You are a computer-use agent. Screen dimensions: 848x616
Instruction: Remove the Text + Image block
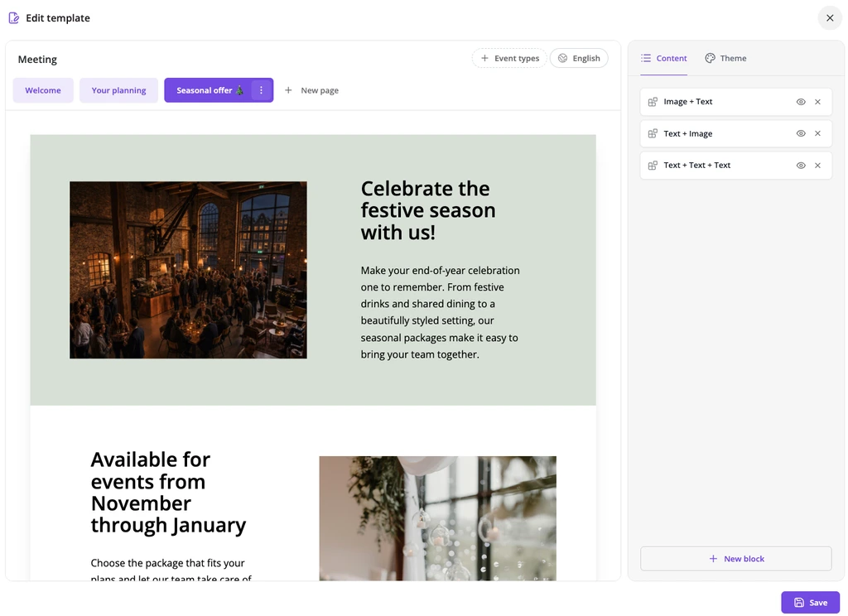click(817, 133)
